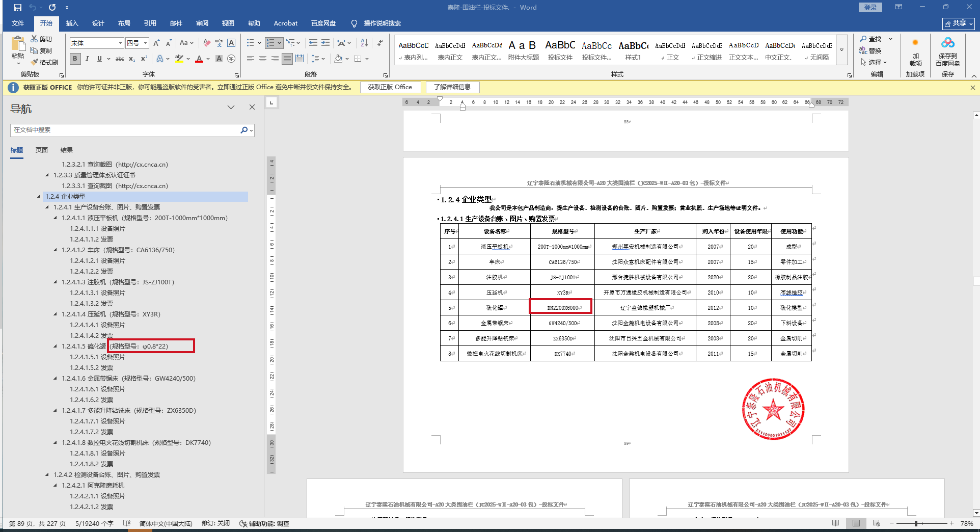Increase the font size with the grow font icon
The width and height of the screenshot is (980, 532).
156,43
